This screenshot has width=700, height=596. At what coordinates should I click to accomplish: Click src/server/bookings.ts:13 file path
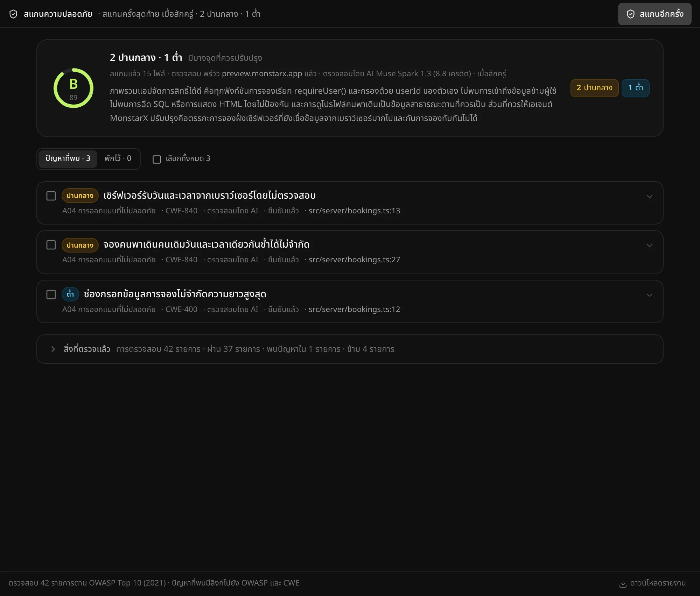(x=354, y=211)
